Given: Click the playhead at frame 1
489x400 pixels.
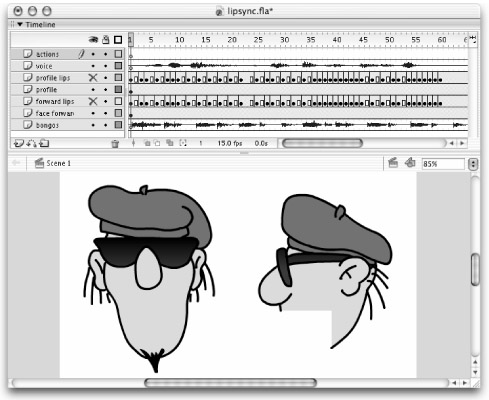Looking at the screenshot, I should click(130, 39).
